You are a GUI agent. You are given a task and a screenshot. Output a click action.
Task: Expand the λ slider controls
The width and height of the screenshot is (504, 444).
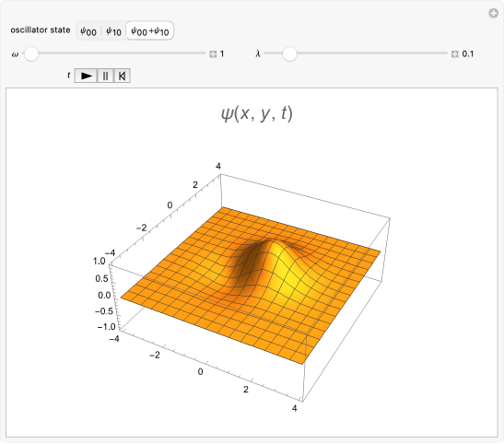click(x=454, y=54)
